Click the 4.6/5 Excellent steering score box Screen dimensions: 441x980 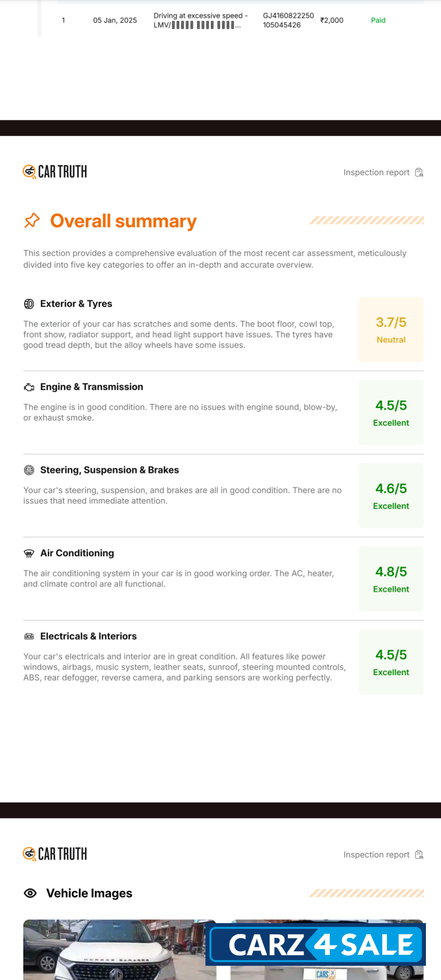pos(391,496)
